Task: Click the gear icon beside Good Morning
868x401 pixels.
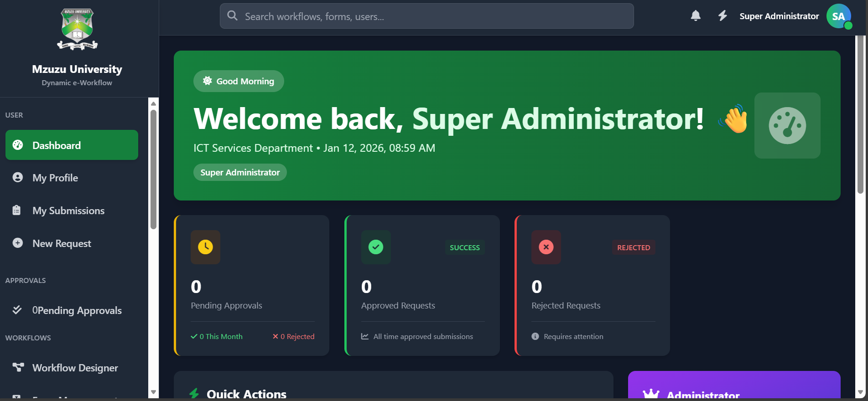Action: [208, 81]
